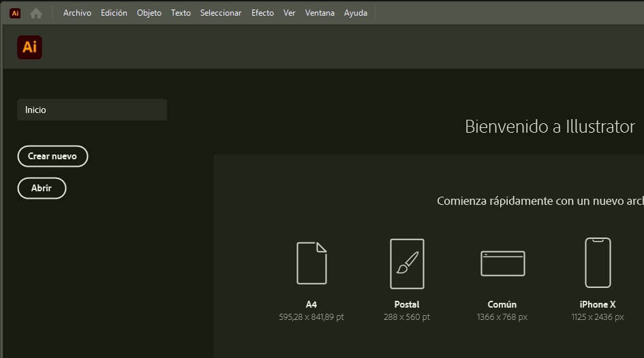Open the Texto menu
644x358 pixels.
tap(181, 13)
